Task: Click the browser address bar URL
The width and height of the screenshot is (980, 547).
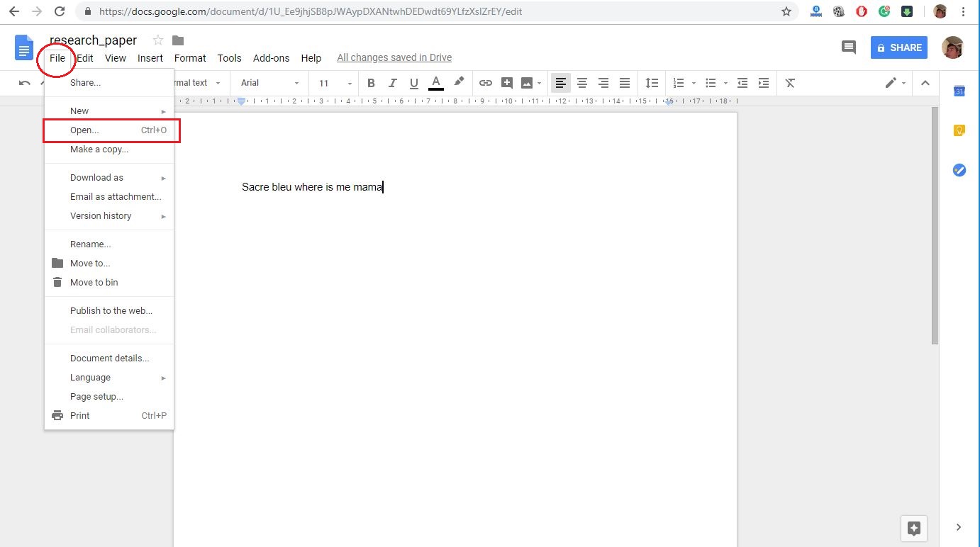Action: coord(311,11)
